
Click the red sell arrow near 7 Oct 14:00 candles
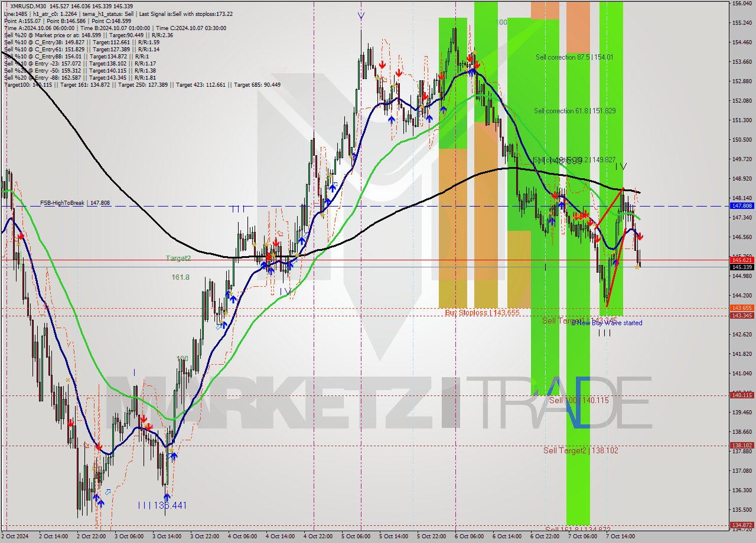(640, 237)
